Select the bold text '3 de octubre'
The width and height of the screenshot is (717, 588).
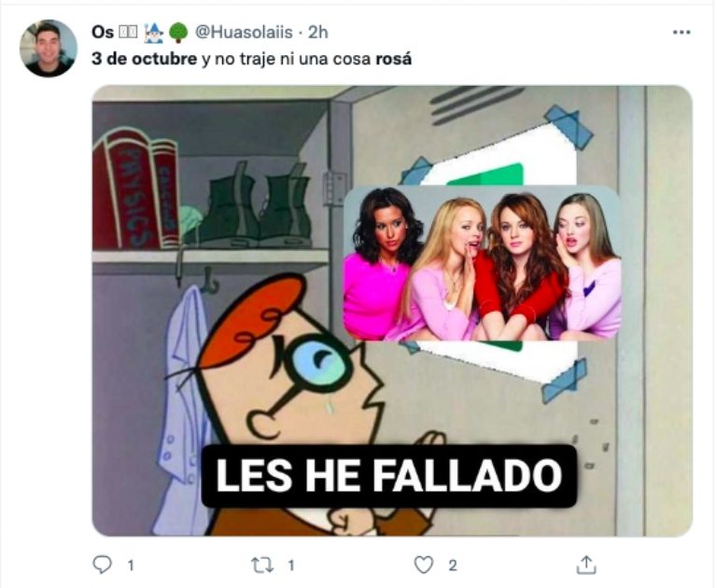point(144,59)
